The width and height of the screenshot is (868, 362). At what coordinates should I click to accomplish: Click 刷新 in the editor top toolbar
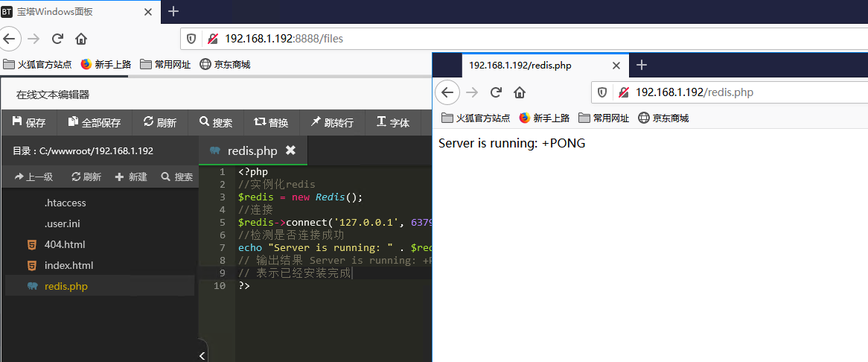(x=160, y=122)
